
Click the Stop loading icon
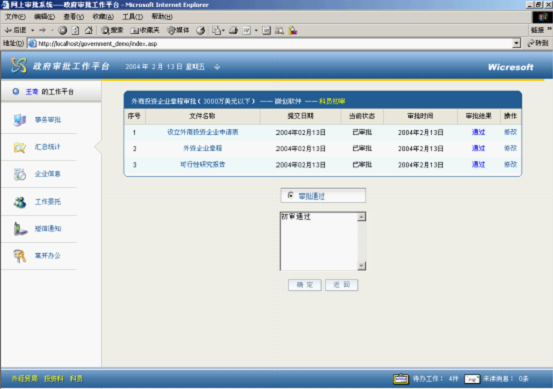(63, 30)
